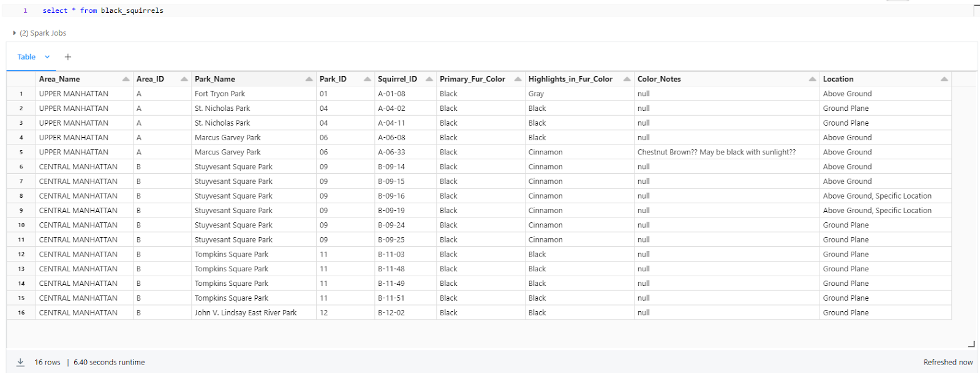Viewport: 980px width, 373px height.
Task: Select squirrel ID B-09-24 cell
Action: 405,225
